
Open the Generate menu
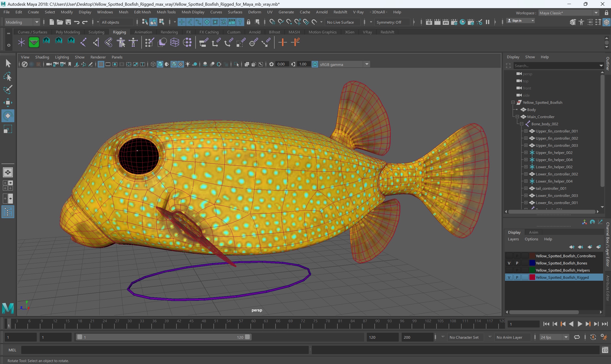tap(287, 12)
